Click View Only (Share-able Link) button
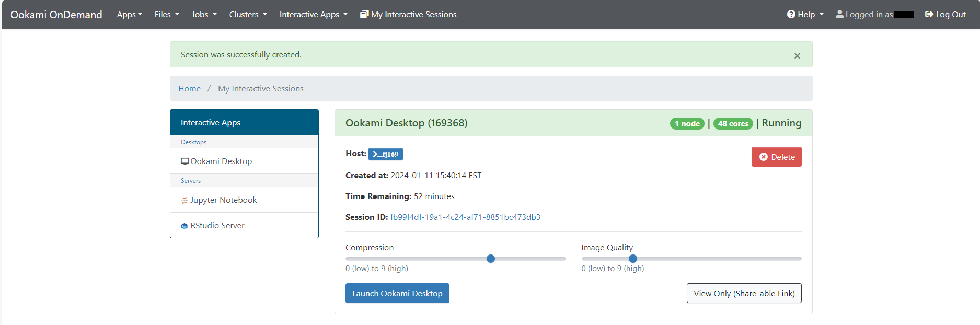 (744, 293)
